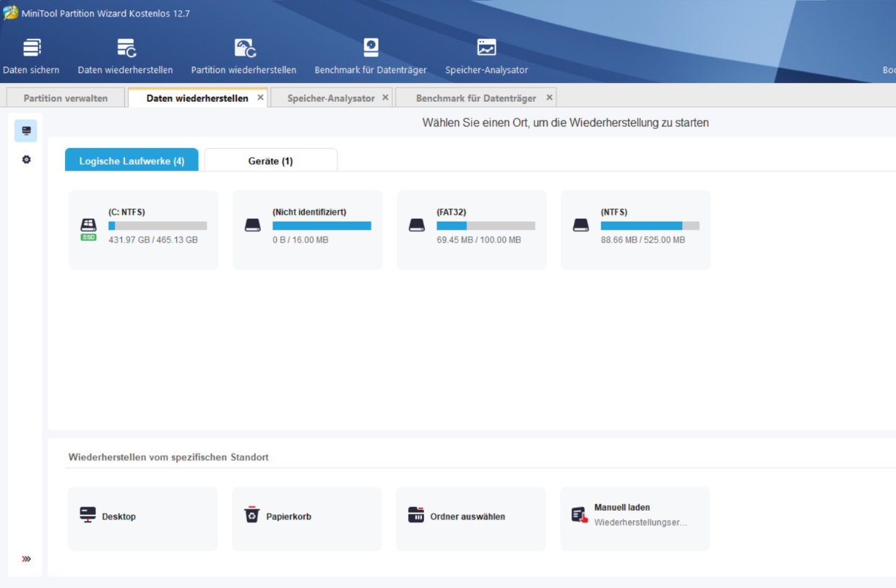Recover from the Desktop location
The height and width of the screenshot is (588, 896).
click(142, 519)
